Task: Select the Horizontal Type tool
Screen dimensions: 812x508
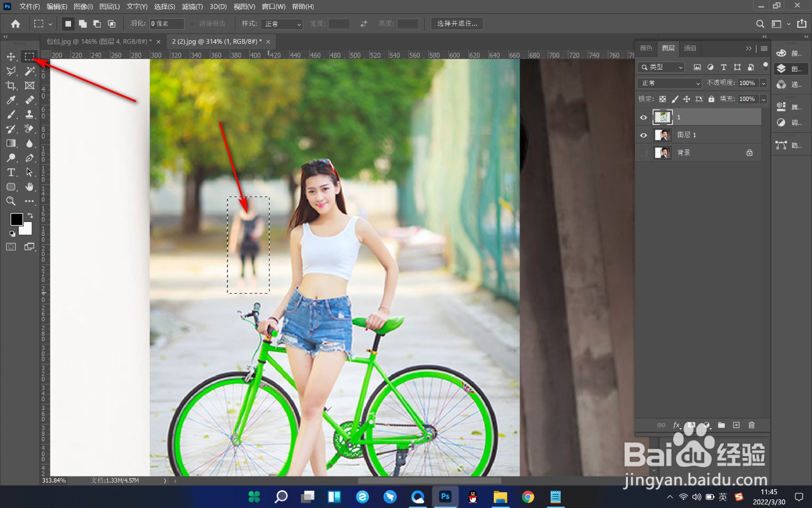Action: coord(11,172)
